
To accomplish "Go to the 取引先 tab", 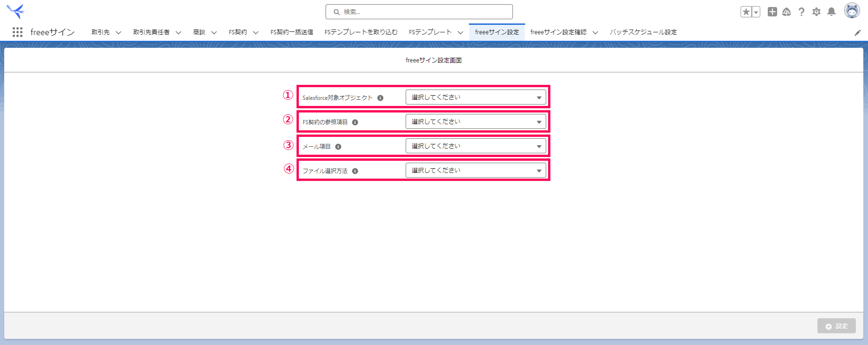I will (x=100, y=32).
